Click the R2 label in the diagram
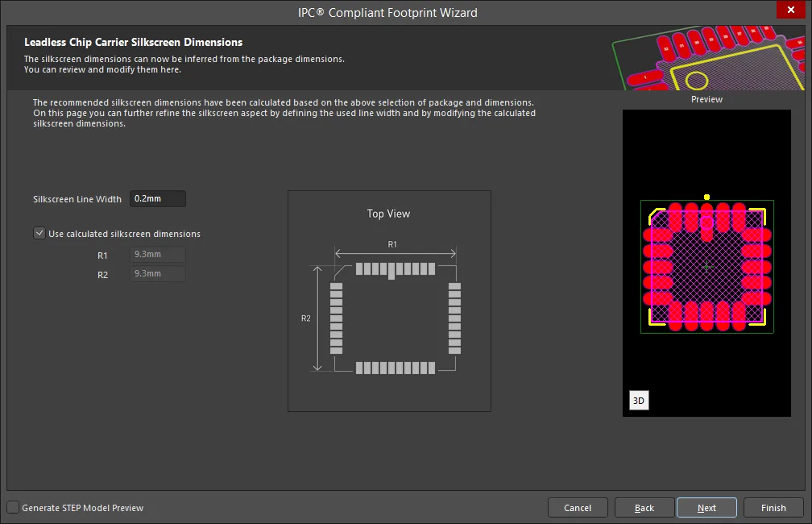812x524 pixels. (305, 318)
